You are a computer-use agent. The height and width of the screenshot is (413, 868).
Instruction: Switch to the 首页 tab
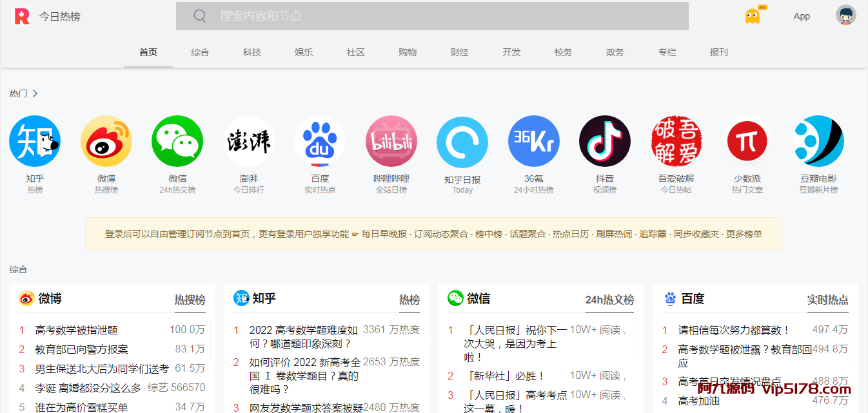click(148, 52)
